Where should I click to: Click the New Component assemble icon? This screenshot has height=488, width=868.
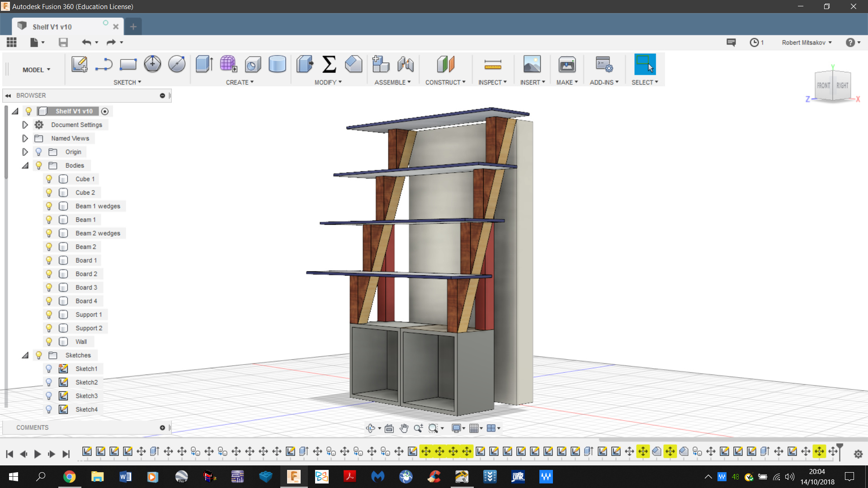click(381, 64)
